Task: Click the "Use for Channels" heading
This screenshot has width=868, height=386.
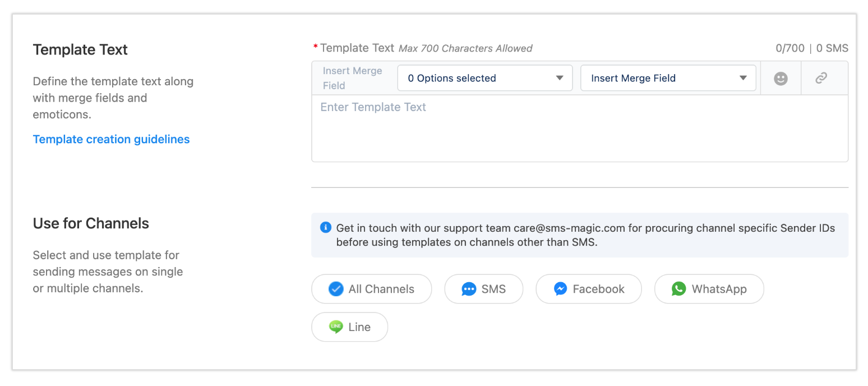Action: pyautogui.click(x=91, y=223)
